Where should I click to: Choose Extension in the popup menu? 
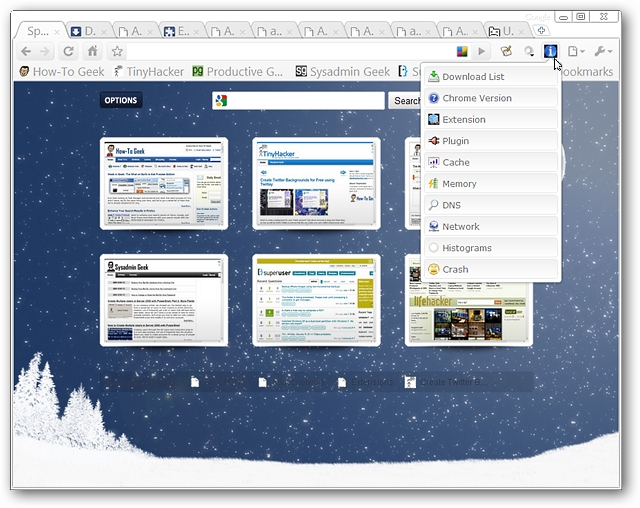coord(491,119)
